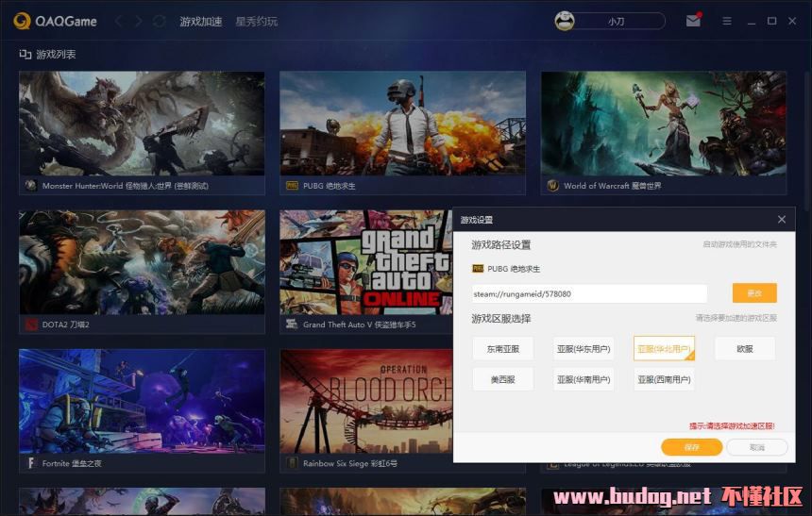This screenshot has height=516, width=812.
Task: Open the DOTA2 刀塔2 thumbnail
Action: click(142, 262)
